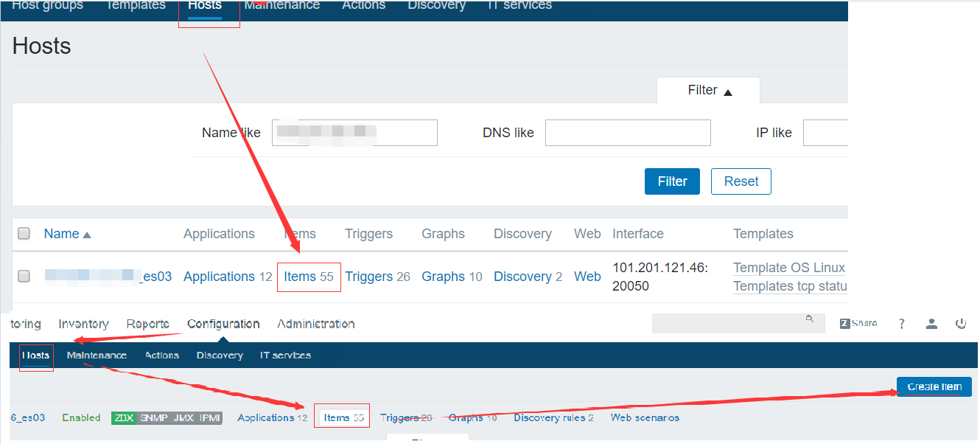Open the Administration main menu

[x=316, y=324]
